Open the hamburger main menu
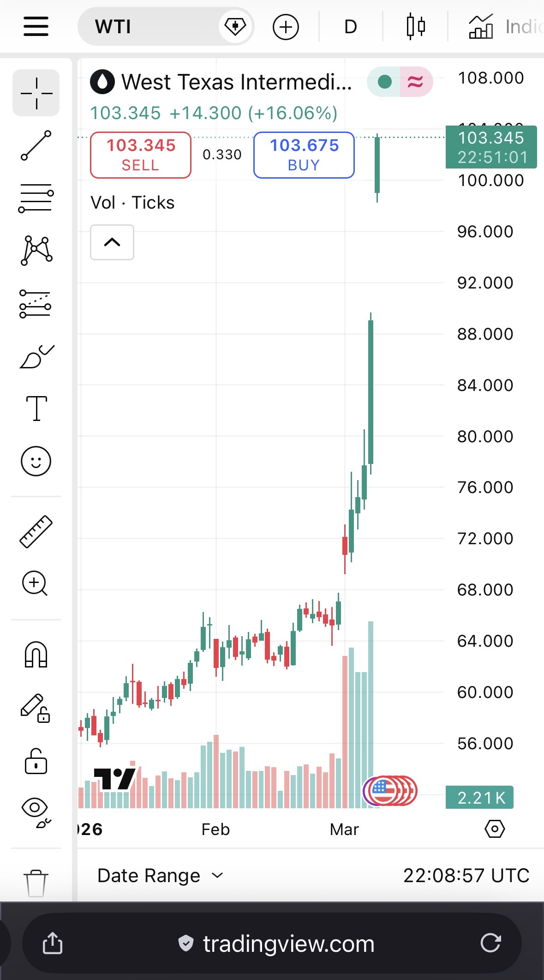Image resolution: width=544 pixels, height=980 pixels. 36,26
